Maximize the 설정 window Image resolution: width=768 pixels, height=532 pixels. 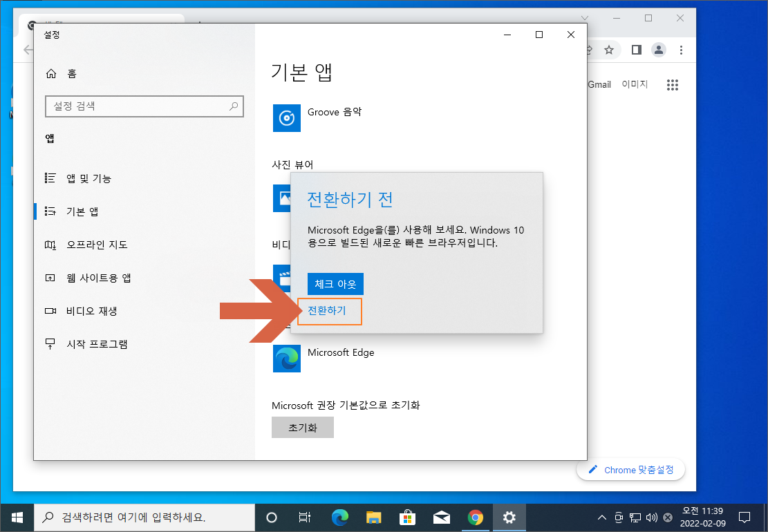coord(539,35)
